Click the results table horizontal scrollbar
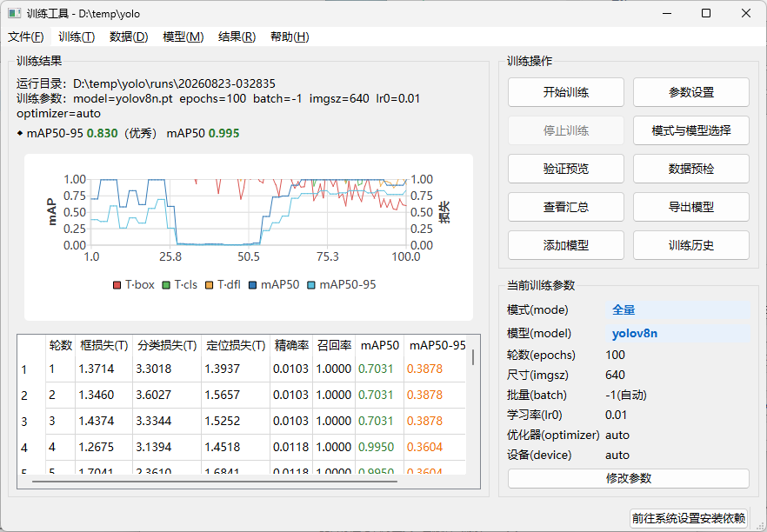The image size is (767, 532). [x=215, y=482]
